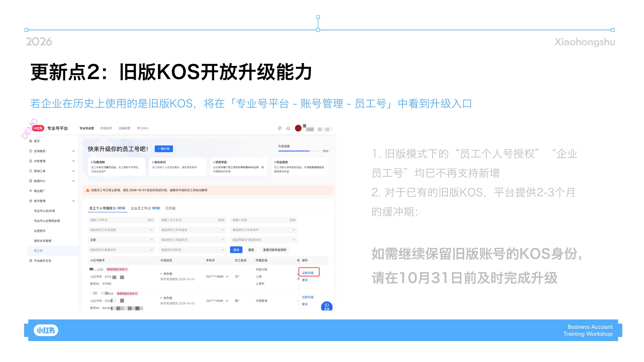Click the 商业推广 bar-chart icon
This screenshot has height=362, width=644.
[x=31, y=191]
